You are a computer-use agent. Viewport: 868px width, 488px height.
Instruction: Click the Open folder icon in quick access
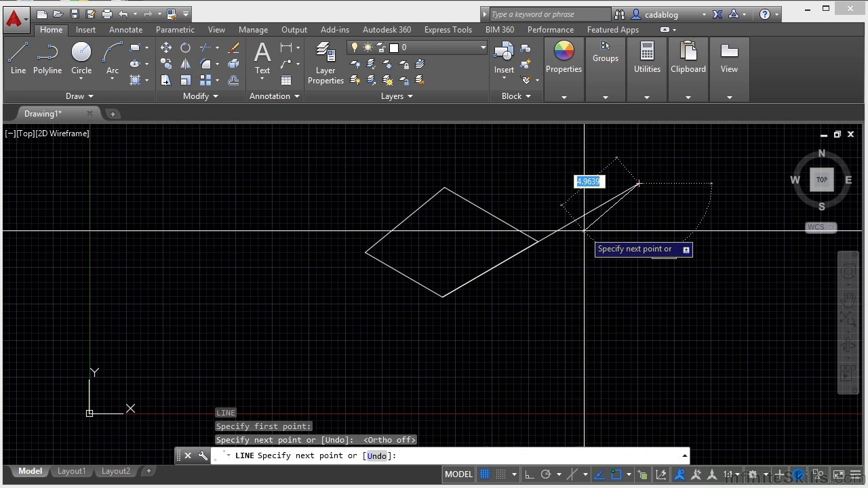point(58,14)
